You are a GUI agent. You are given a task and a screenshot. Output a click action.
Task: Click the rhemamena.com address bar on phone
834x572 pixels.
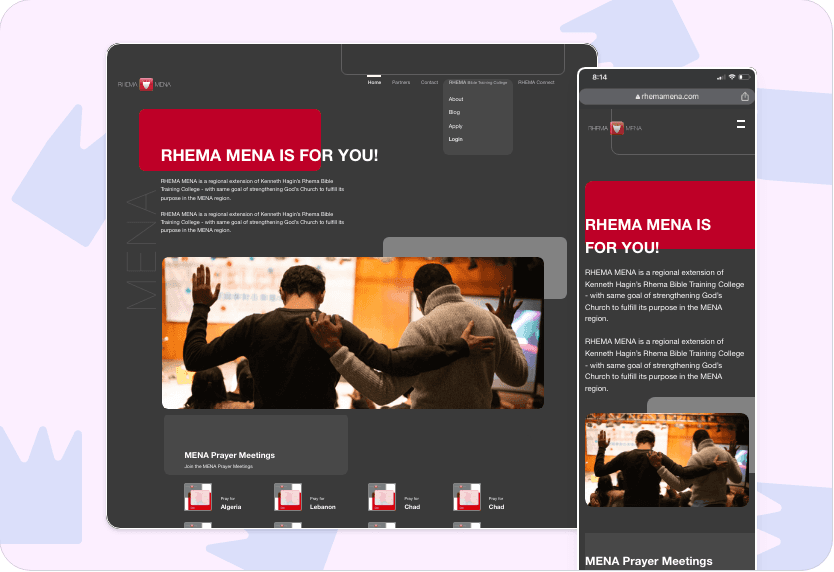[666, 96]
